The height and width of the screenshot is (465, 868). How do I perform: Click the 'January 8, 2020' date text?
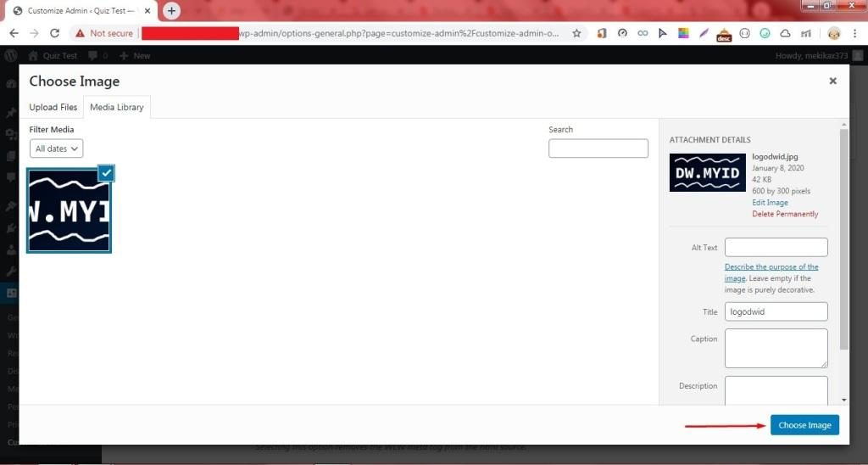[x=778, y=168]
